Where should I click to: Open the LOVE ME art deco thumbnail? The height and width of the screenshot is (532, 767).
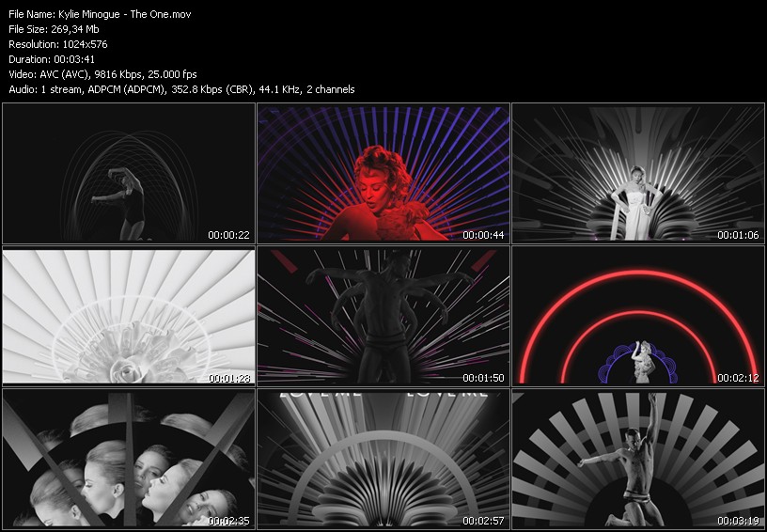pos(383,459)
